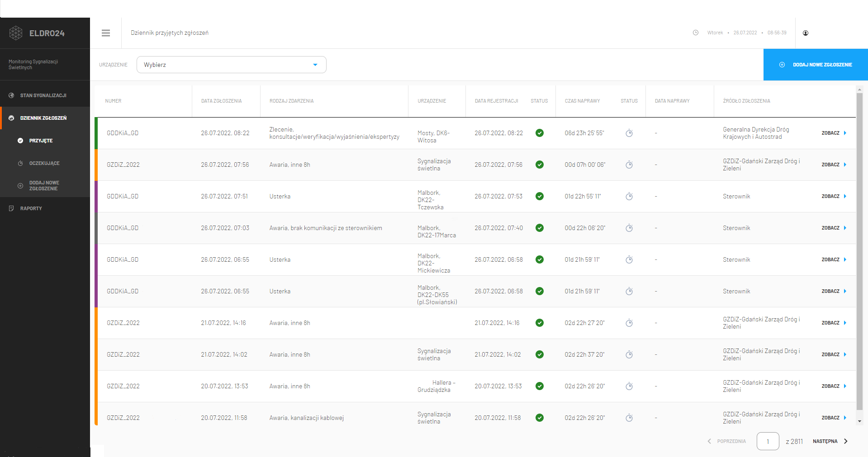Image resolution: width=868 pixels, height=457 pixels.
Task: Click stopwatch icon for 01d 22h 55' 11" repair time
Action: click(x=629, y=196)
